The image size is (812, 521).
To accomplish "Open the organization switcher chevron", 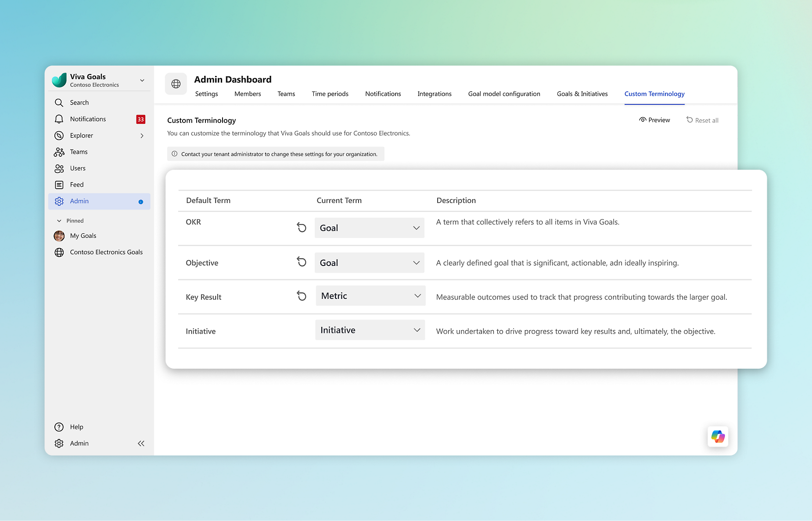I will click(x=142, y=80).
